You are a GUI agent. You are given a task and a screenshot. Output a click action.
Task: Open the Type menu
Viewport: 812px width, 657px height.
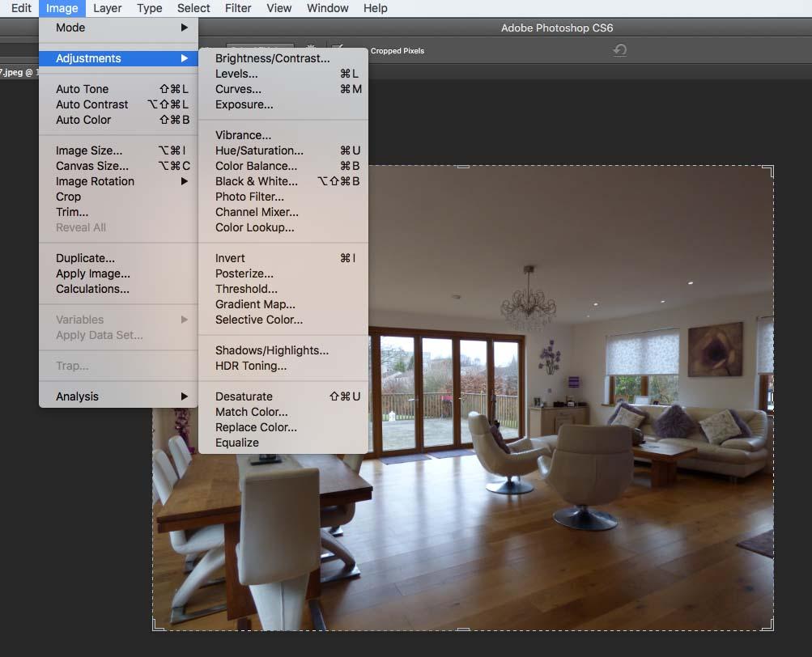tap(150, 8)
